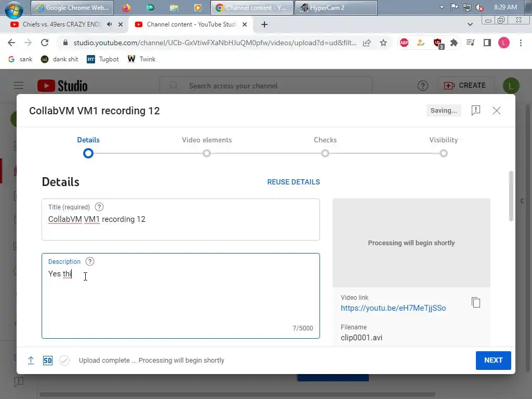532x399 pixels.
Task: Click the YouTube Studio logo
Action: point(62,86)
